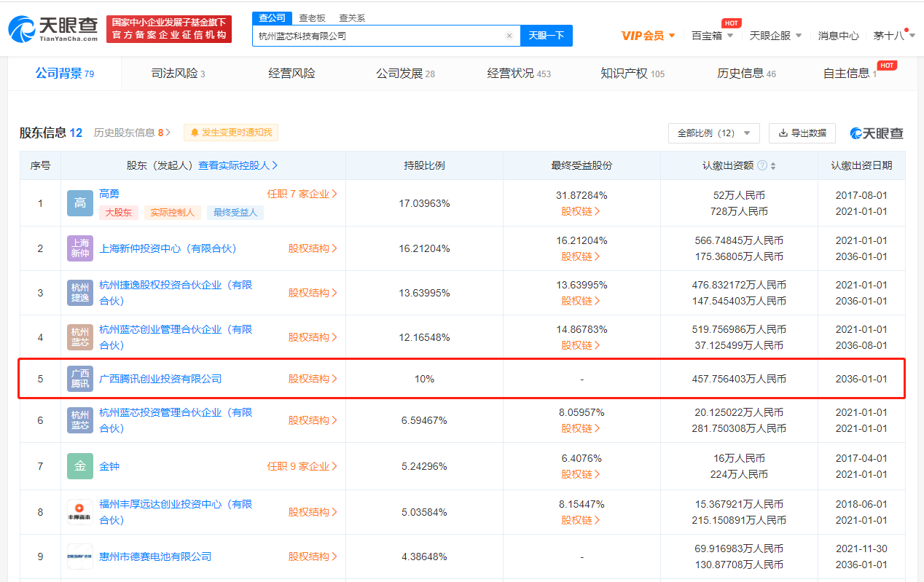
Task: Open 股权结构 for 杭州蓝芯创业管理合伙企业
Action: click(313, 337)
